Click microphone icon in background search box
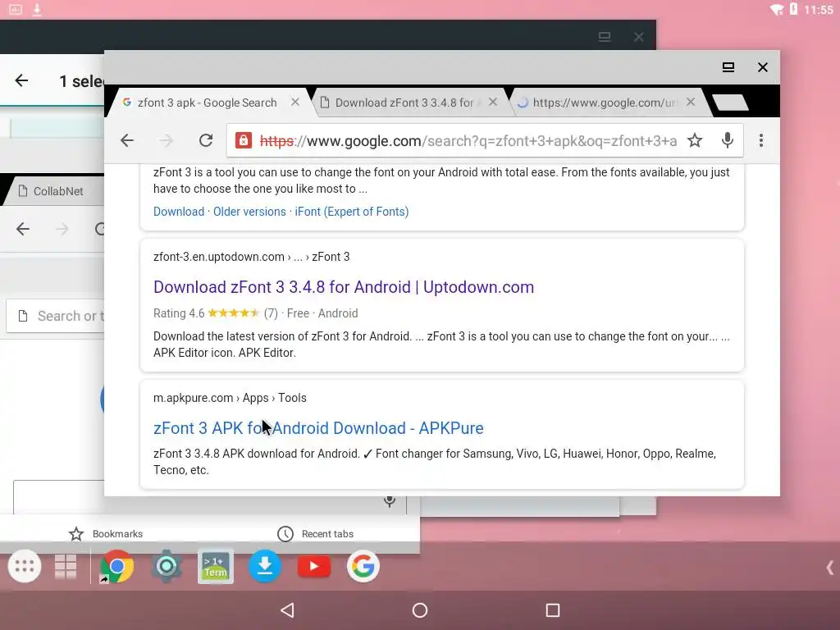 click(390, 501)
